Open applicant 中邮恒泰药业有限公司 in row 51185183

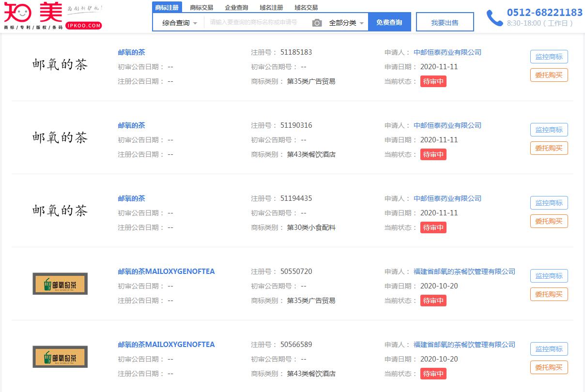pyautogui.click(x=447, y=52)
